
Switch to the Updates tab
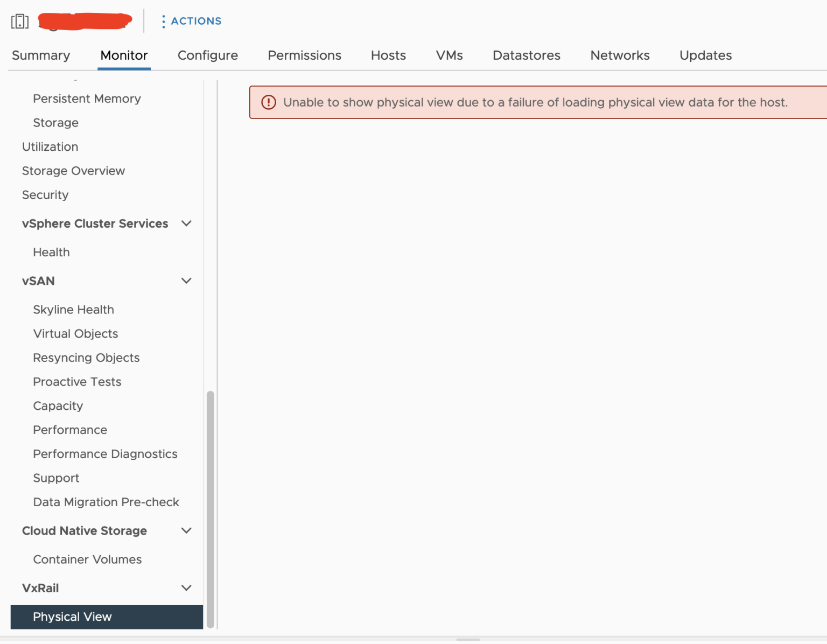click(705, 55)
